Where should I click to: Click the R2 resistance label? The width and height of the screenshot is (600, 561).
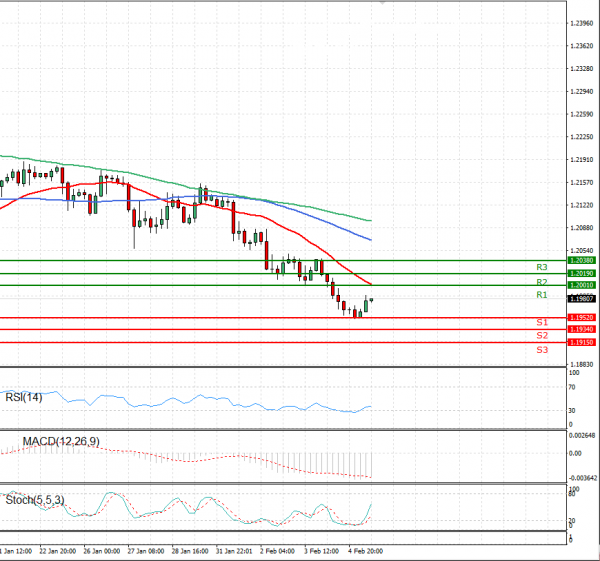tap(541, 282)
